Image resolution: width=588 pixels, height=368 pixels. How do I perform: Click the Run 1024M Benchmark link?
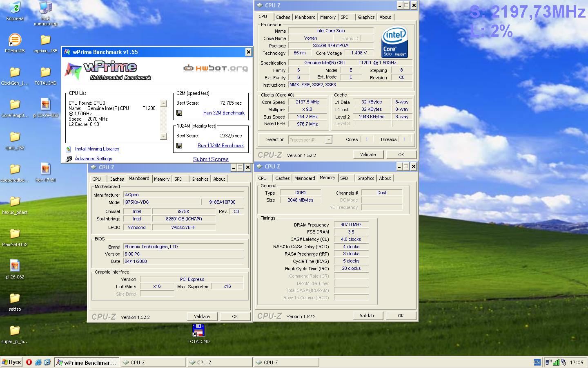[x=220, y=146]
